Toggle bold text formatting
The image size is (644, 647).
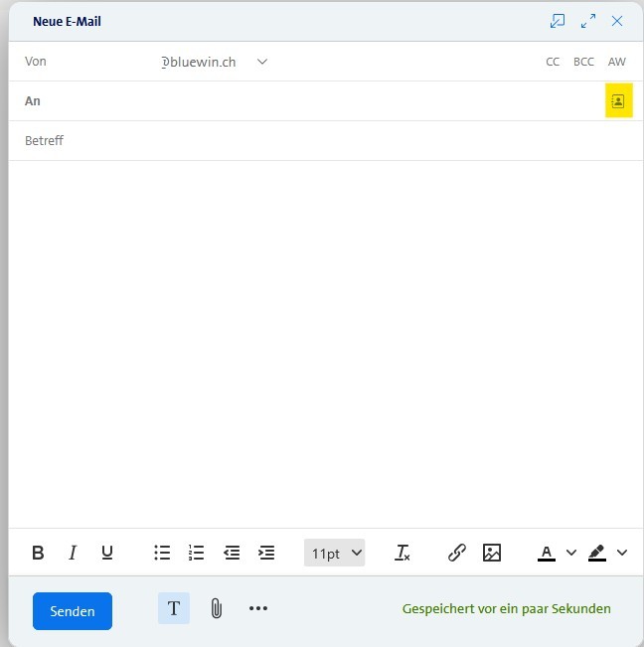(38, 553)
